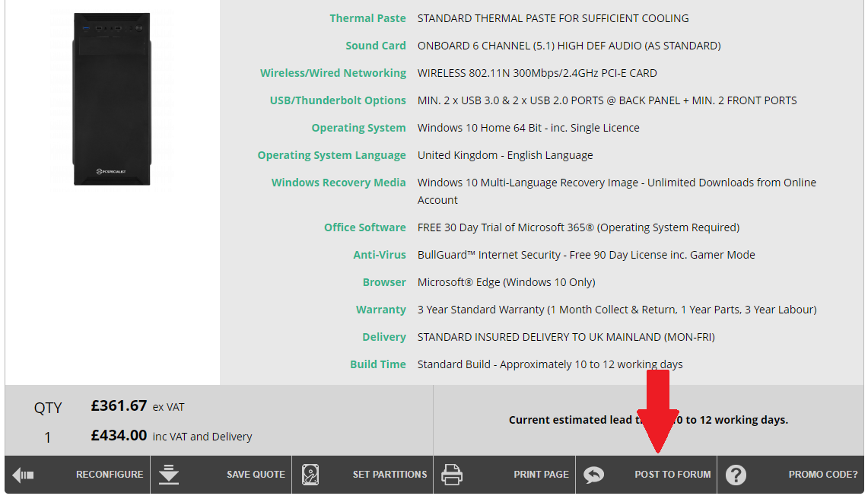Click Windows 10 Multi-Language Recovery Image text
This screenshot has width=868, height=499.
coord(617,191)
